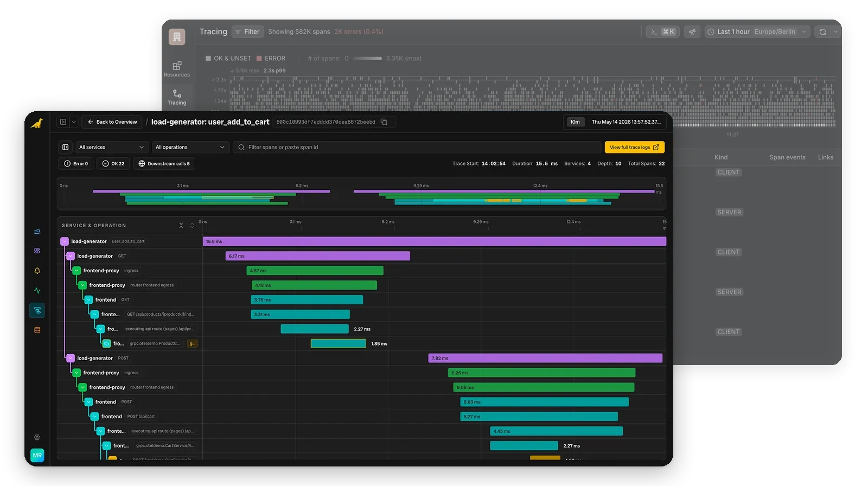Screen dimensions: 868x486
Task: Click the Links column header
Action: tap(826, 157)
